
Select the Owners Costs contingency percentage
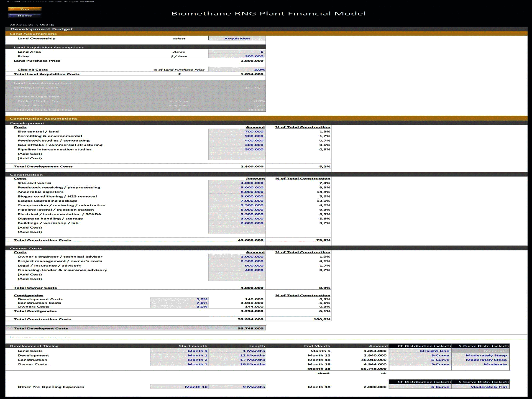tap(179, 306)
